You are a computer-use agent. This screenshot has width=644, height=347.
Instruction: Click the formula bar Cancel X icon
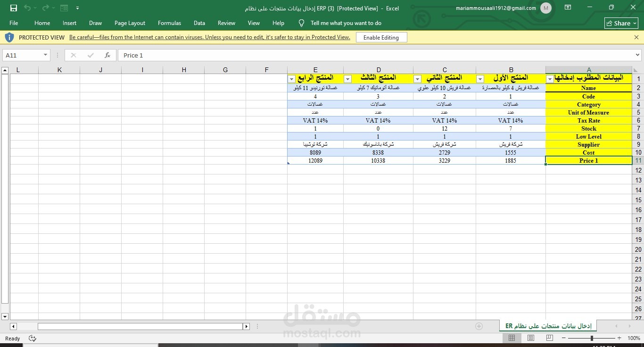(73, 55)
